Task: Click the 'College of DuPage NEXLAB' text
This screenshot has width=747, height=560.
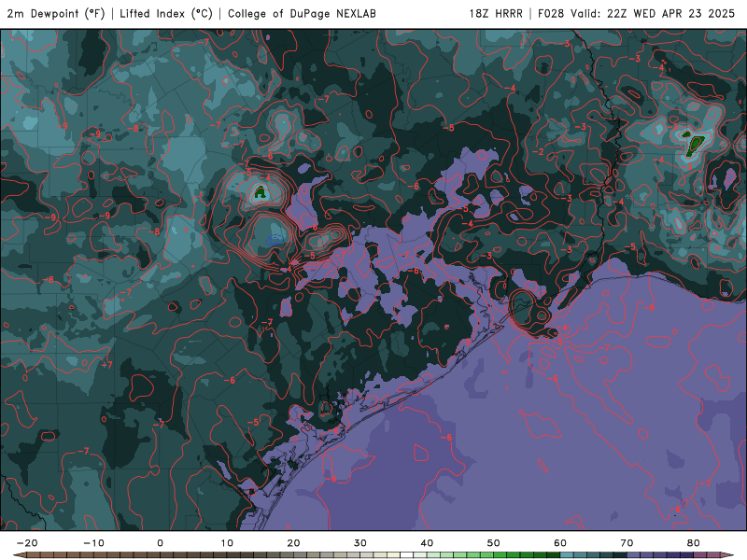Action: 302,14
